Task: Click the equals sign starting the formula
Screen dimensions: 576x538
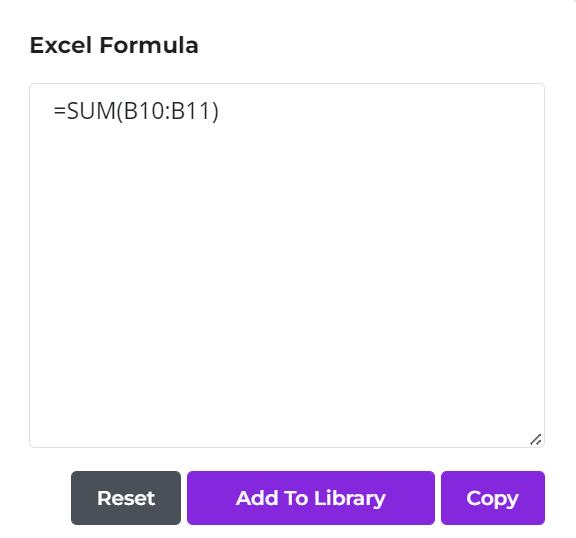Action: (x=60, y=111)
